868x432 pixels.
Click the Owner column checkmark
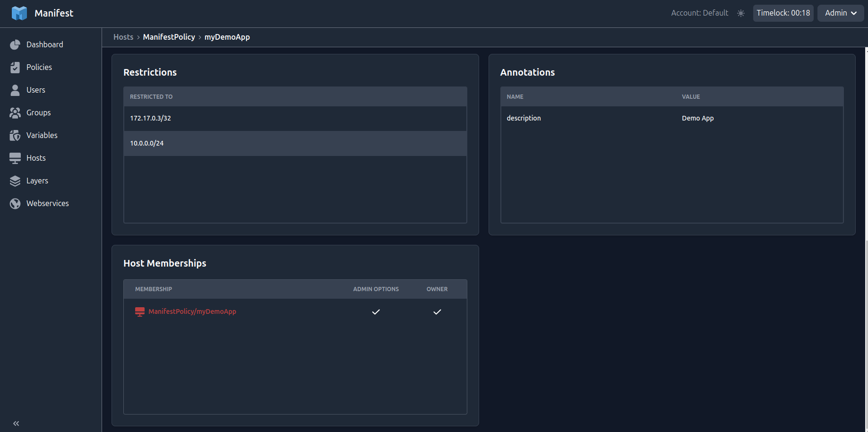click(x=437, y=311)
